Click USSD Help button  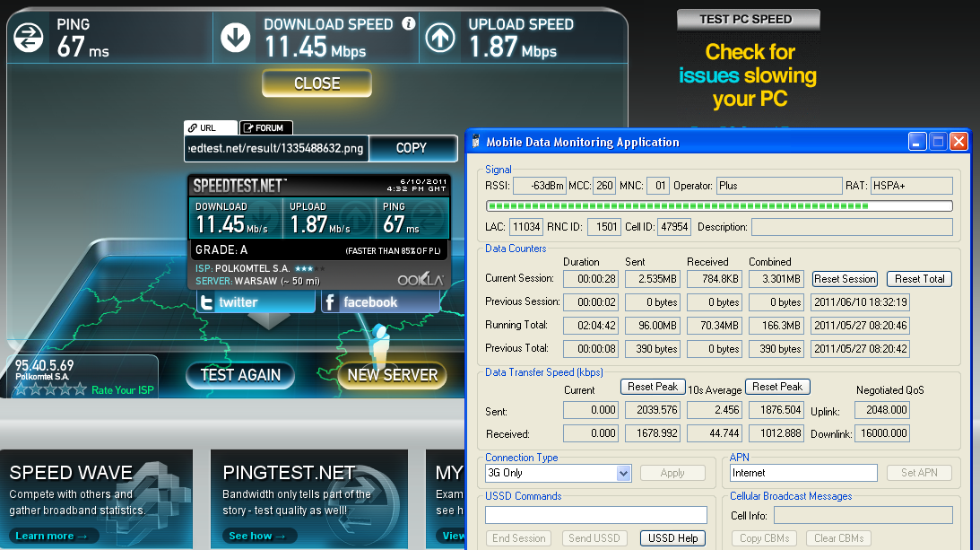672,538
